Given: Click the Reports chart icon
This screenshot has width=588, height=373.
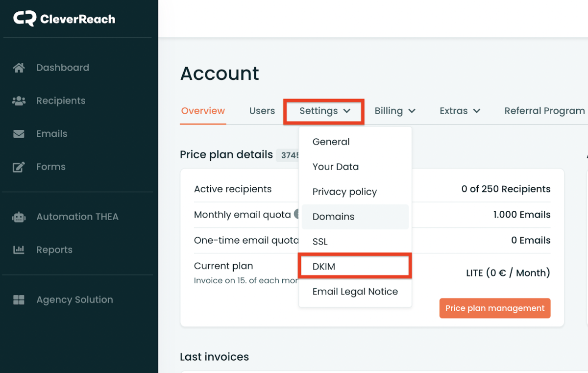Looking at the screenshot, I should 19,250.
